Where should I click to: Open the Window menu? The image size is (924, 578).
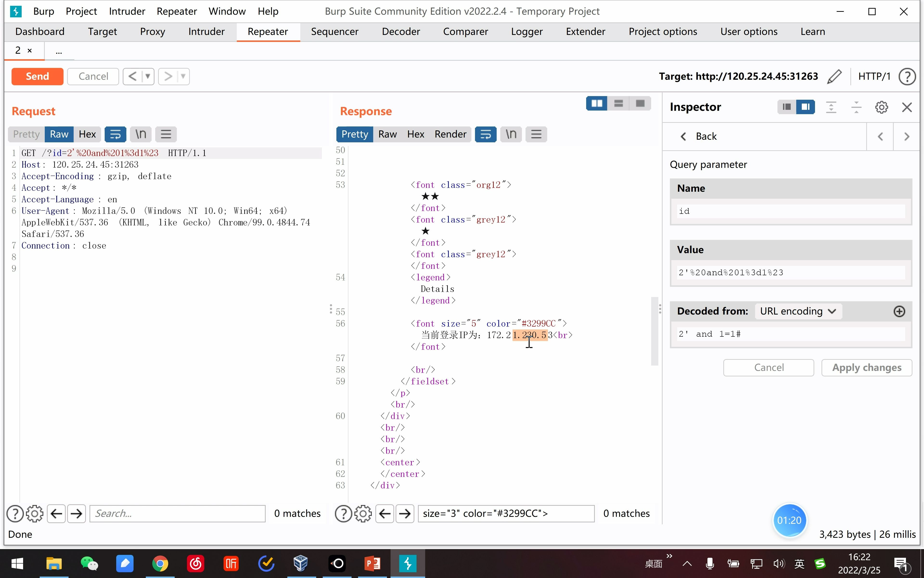click(x=227, y=12)
